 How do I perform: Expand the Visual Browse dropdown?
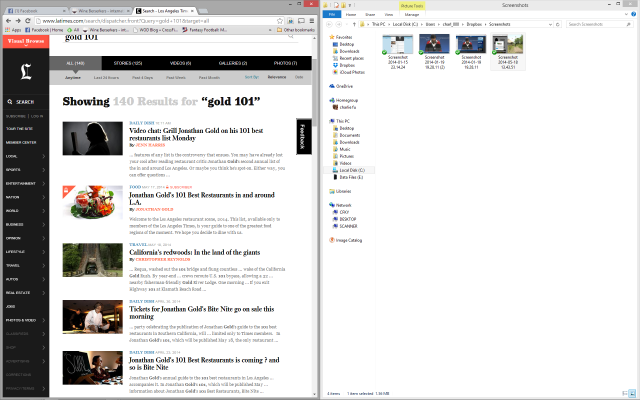26,42
